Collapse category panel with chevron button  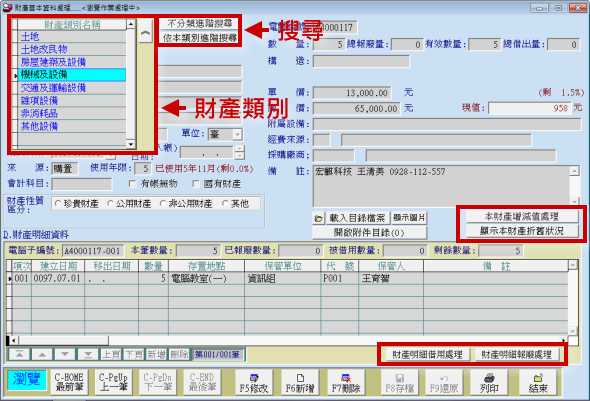145,32
